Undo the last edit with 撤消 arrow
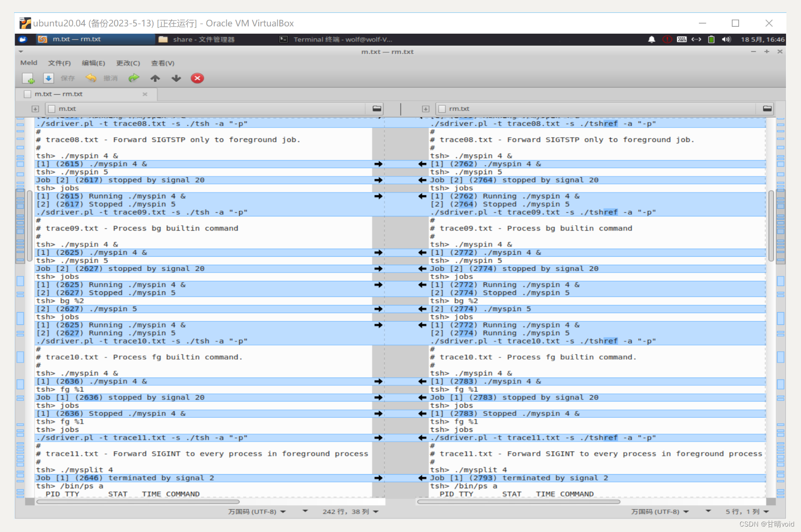 [91, 78]
